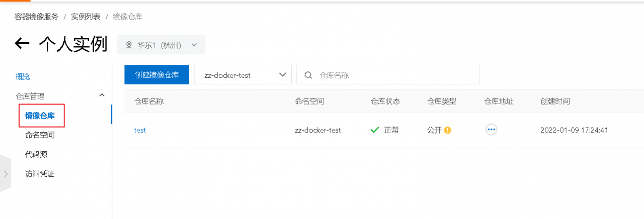Open the test repository link
The height and width of the screenshot is (219, 644).
click(x=140, y=130)
